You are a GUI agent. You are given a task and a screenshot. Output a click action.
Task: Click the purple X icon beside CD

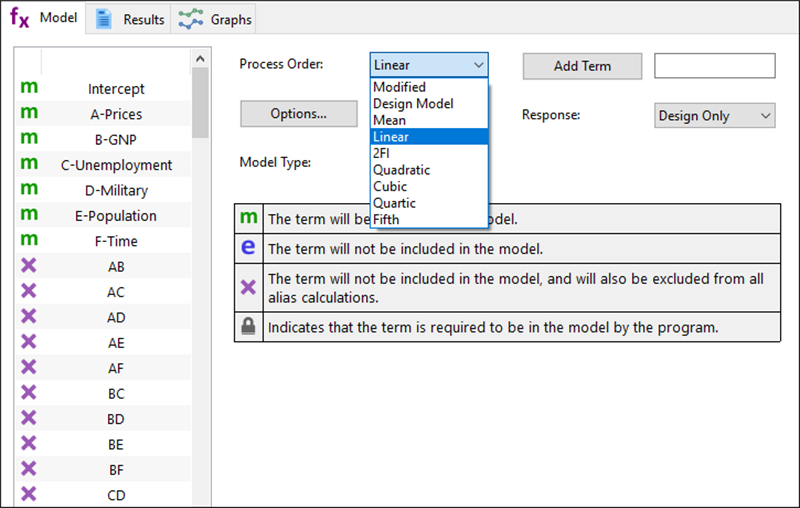29,492
